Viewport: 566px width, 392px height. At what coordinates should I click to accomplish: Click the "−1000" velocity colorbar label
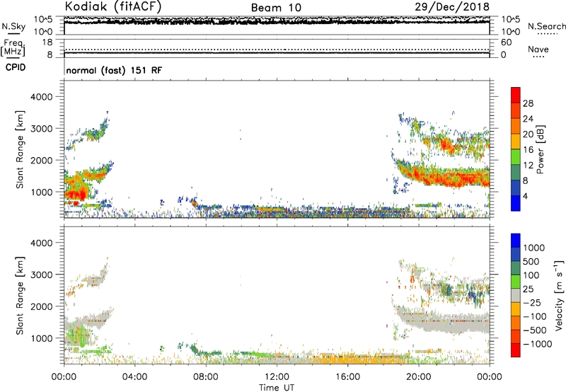click(x=538, y=344)
